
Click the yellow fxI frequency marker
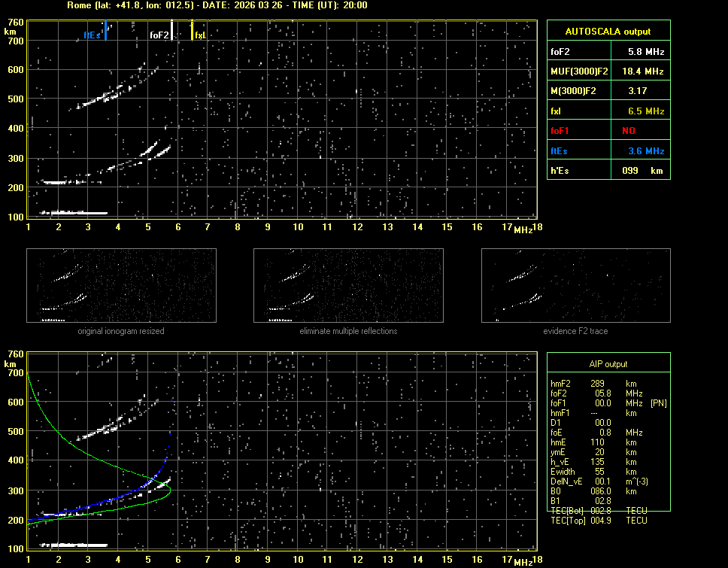(192, 31)
